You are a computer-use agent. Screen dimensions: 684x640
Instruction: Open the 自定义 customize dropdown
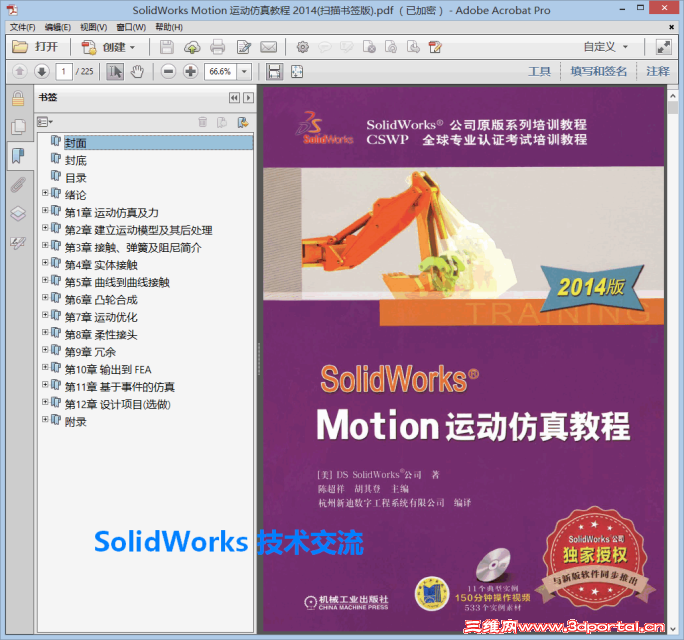point(605,47)
